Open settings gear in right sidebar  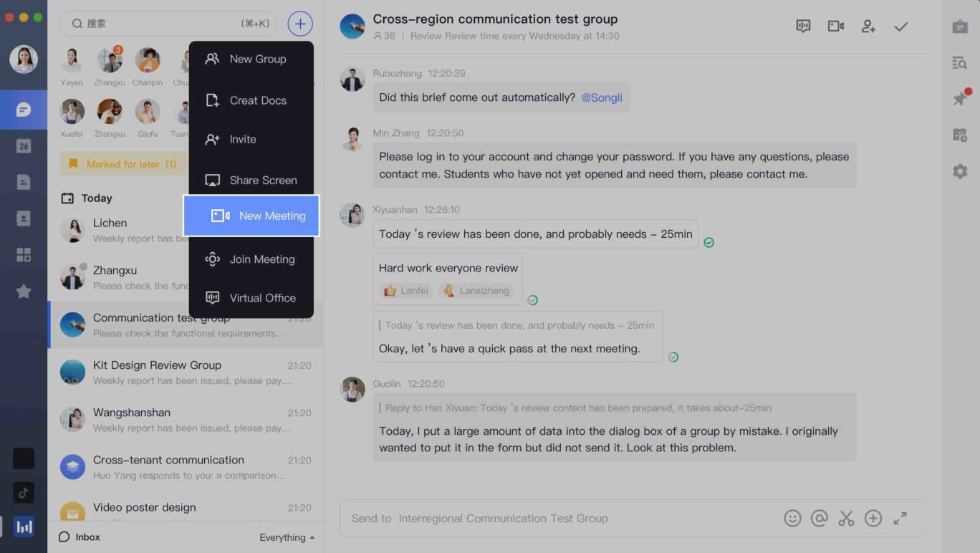(960, 171)
